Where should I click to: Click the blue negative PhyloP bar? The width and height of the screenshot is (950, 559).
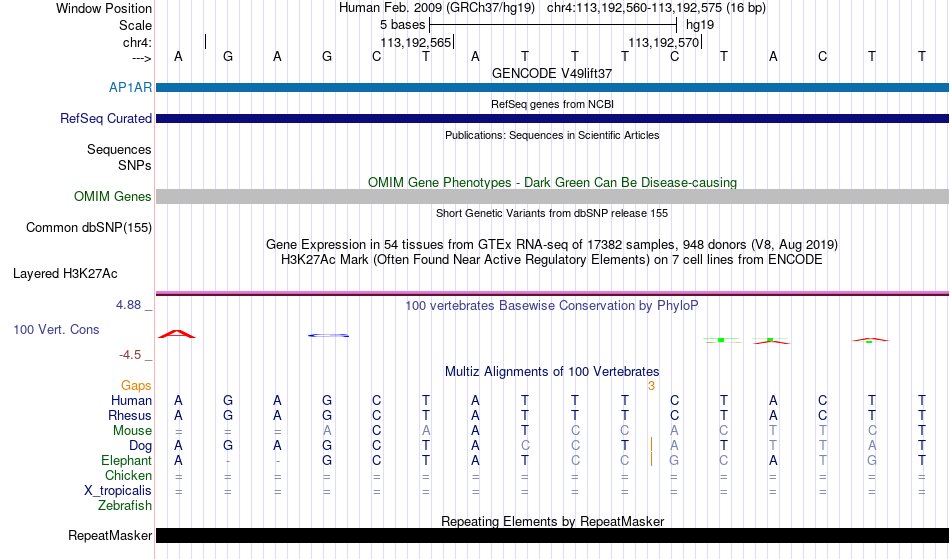click(328, 336)
